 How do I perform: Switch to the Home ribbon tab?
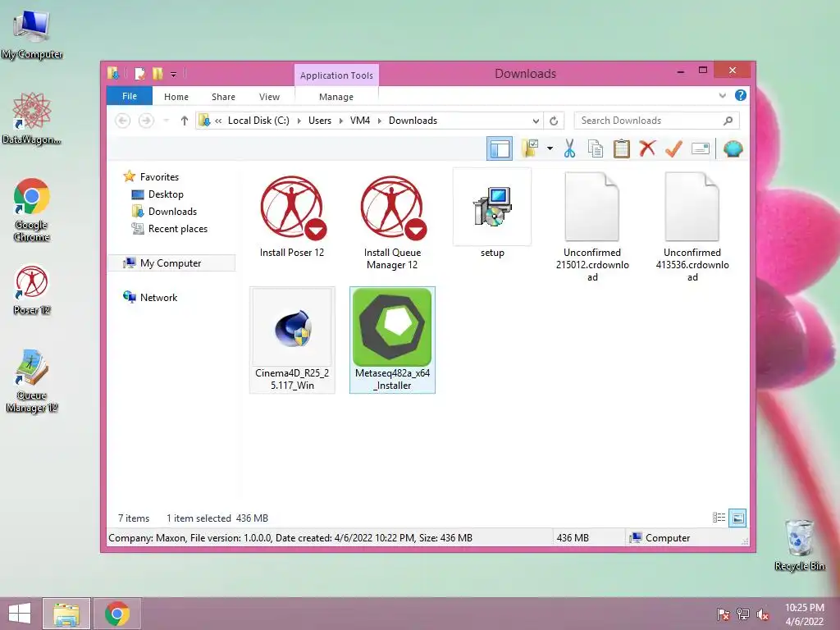coord(176,97)
